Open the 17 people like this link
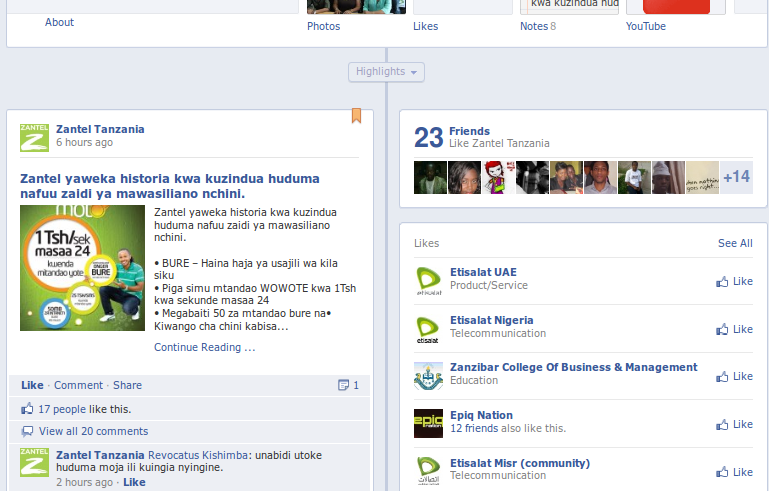 [62, 409]
